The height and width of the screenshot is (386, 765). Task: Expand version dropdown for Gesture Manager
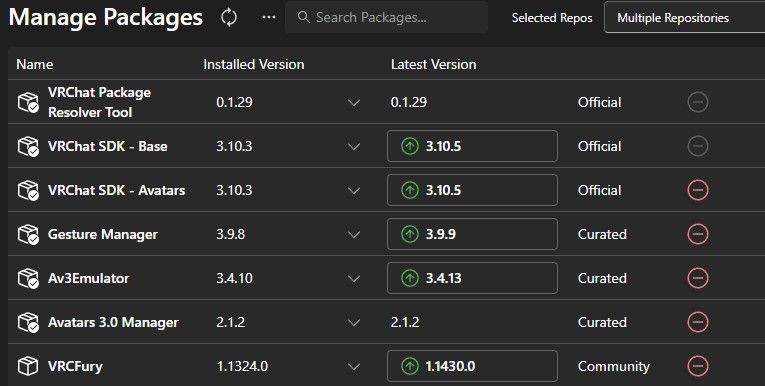(x=354, y=234)
